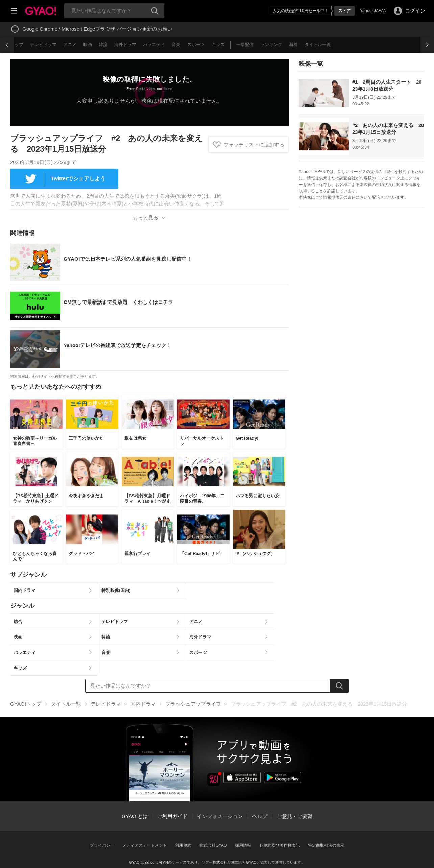The height and width of the screenshot is (868, 434).
Task: Open #(ハッシュタグ) recommendation card
Action: [259, 537]
